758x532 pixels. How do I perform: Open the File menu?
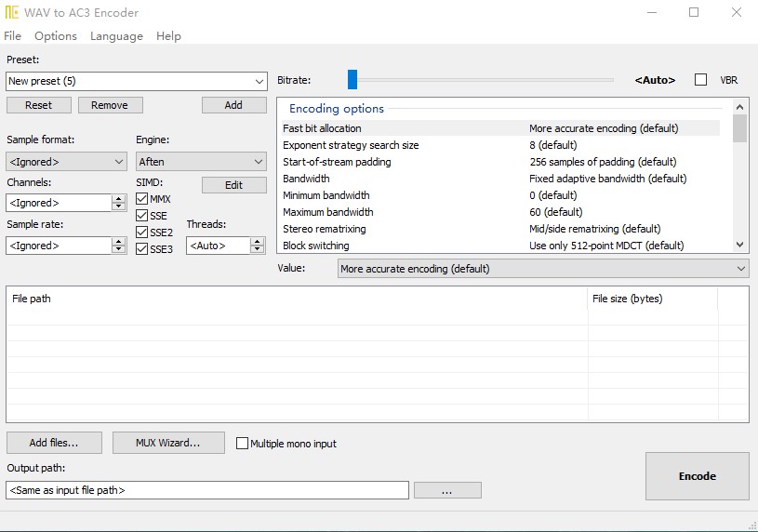coord(13,35)
